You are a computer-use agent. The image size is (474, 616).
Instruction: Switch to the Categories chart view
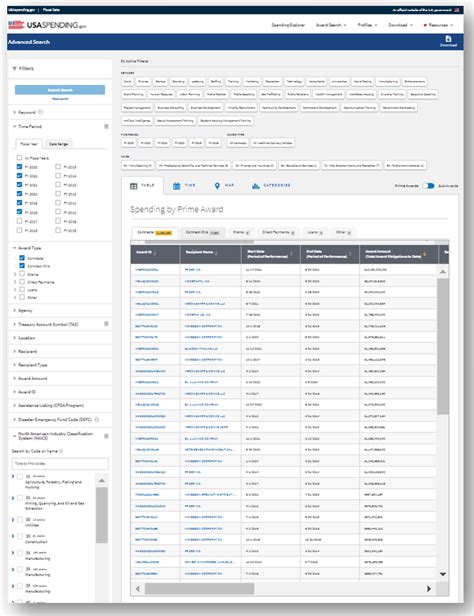click(x=256, y=186)
